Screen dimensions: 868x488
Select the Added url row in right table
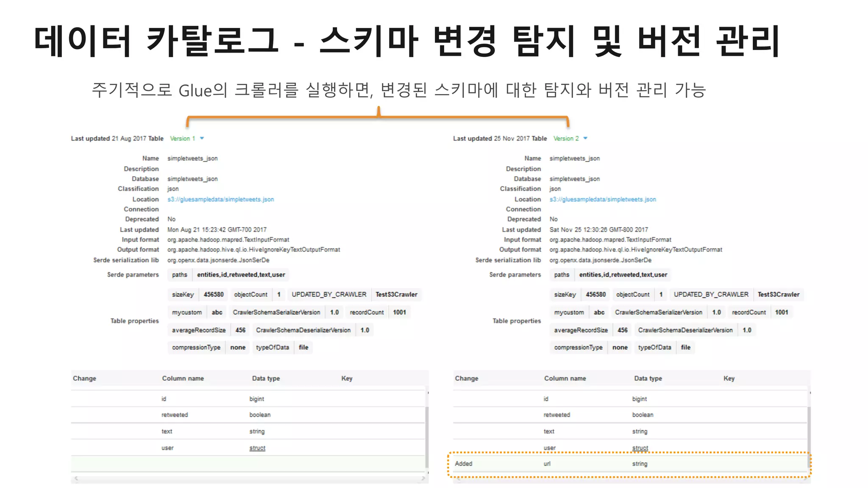[630, 464]
